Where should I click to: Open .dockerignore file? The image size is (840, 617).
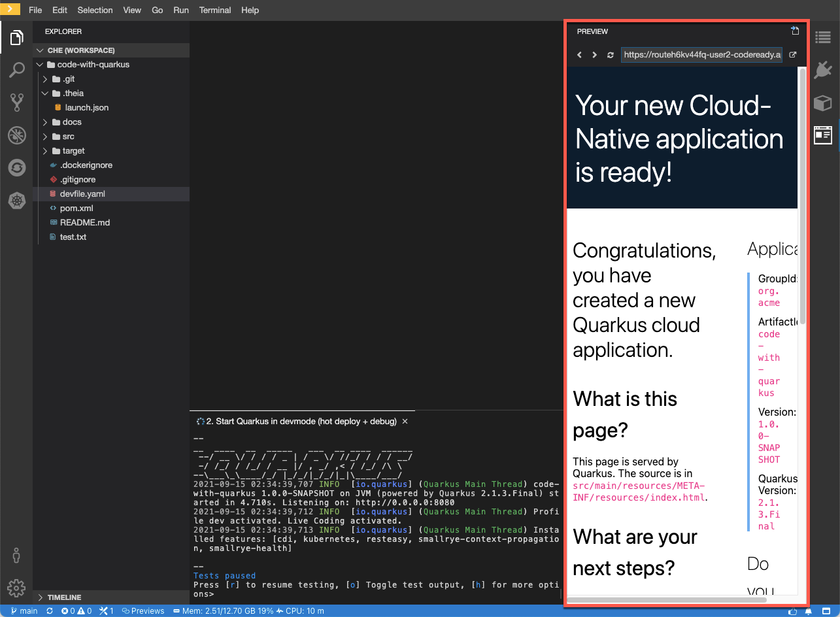111,165
